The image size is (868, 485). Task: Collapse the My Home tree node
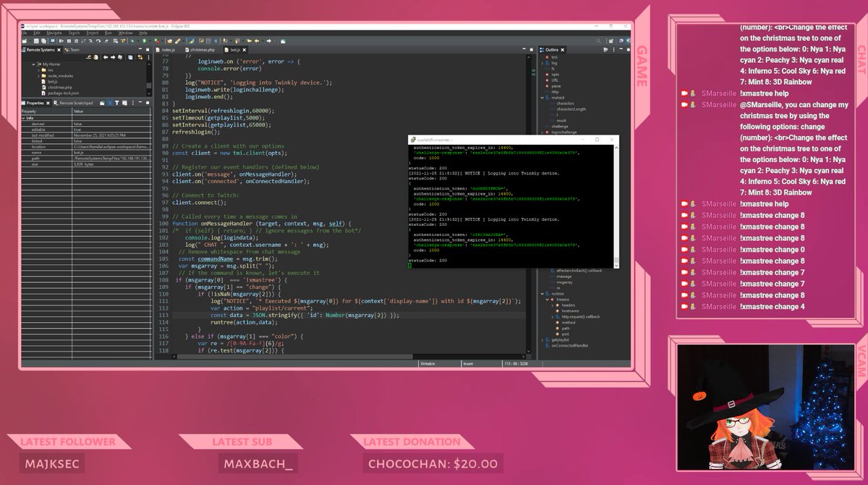click(33, 64)
